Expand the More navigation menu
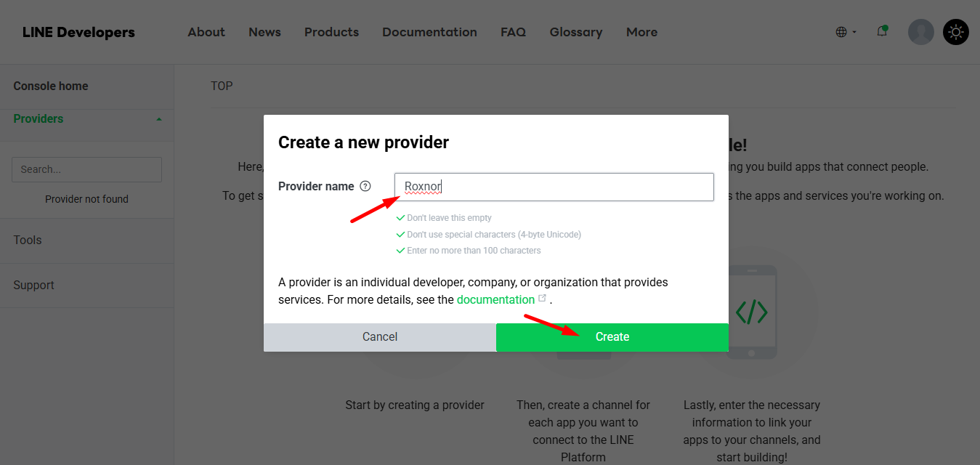This screenshot has width=980, height=465. pos(641,31)
